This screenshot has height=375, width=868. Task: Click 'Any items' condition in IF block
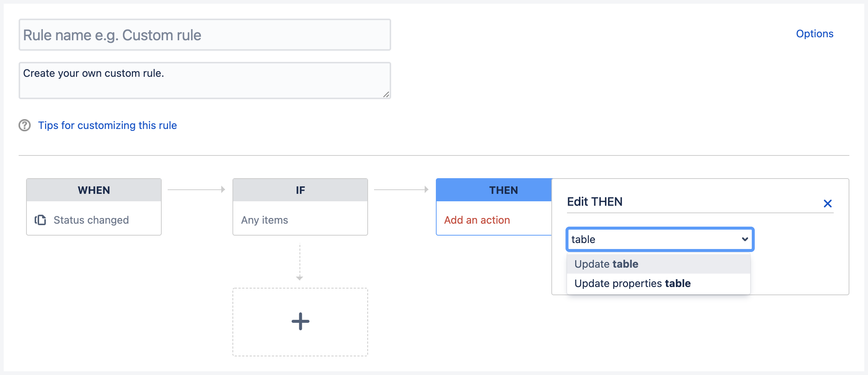coord(264,220)
